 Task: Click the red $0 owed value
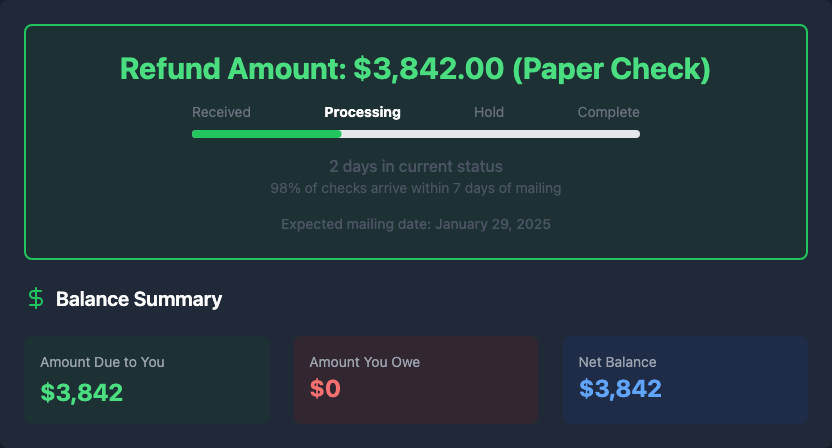(x=325, y=389)
